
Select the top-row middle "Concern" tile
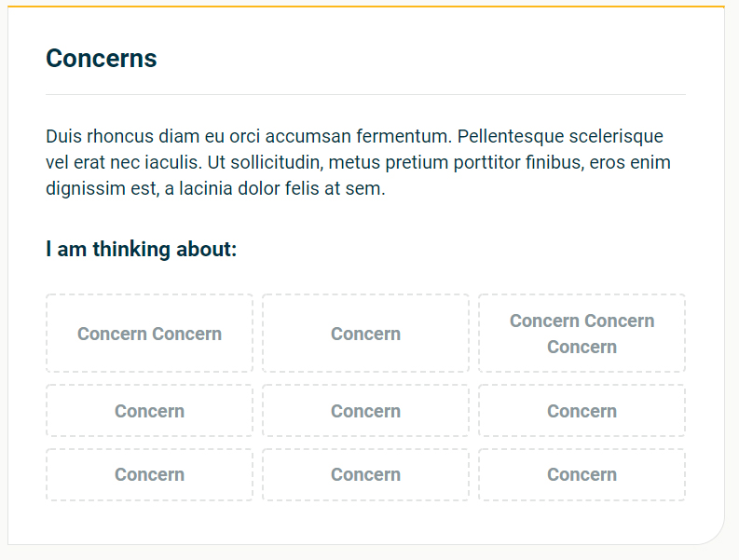tap(365, 334)
